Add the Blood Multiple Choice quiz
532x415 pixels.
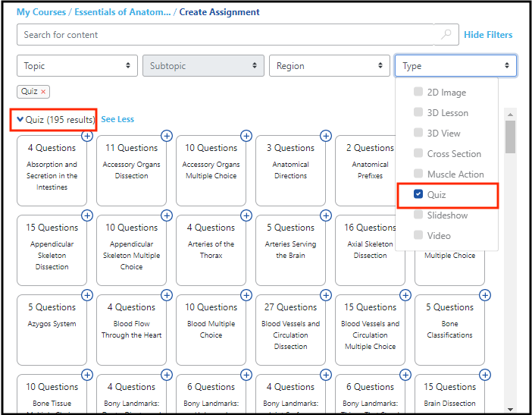click(x=246, y=295)
